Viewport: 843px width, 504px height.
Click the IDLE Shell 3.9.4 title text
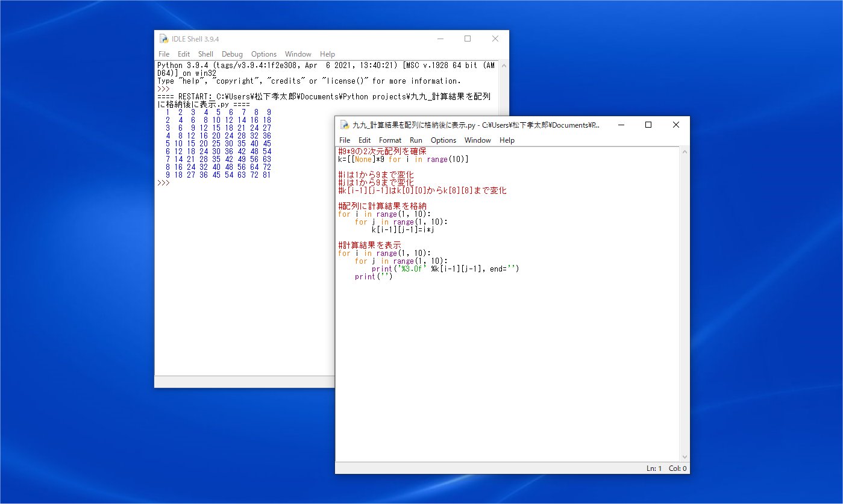(195, 39)
